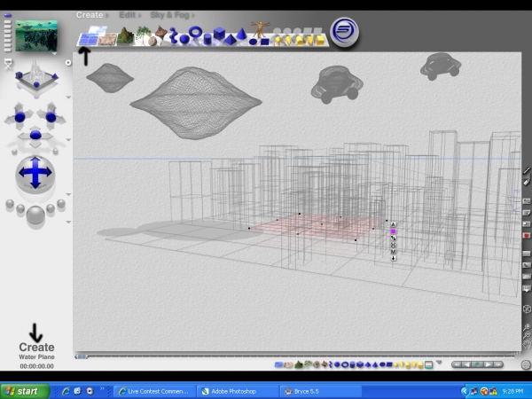The height and width of the screenshot is (399, 532).
Task: Click the XZ camera cross control
Action: point(20,117)
